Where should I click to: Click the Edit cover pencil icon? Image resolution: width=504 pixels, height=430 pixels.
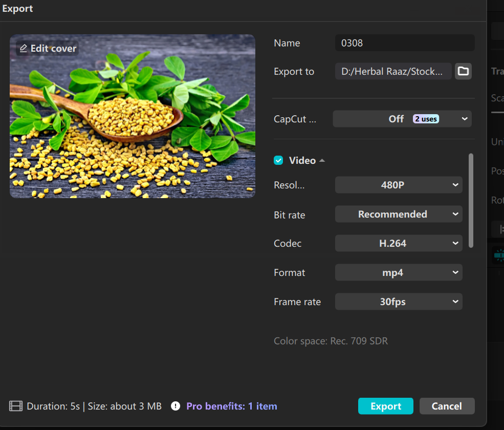pyautogui.click(x=23, y=48)
